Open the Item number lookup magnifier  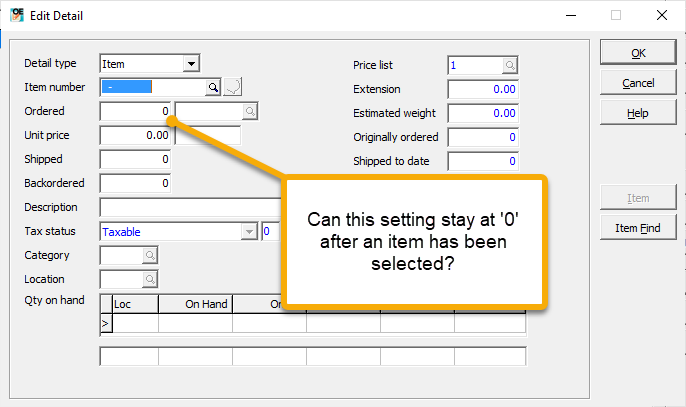coord(213,87)
